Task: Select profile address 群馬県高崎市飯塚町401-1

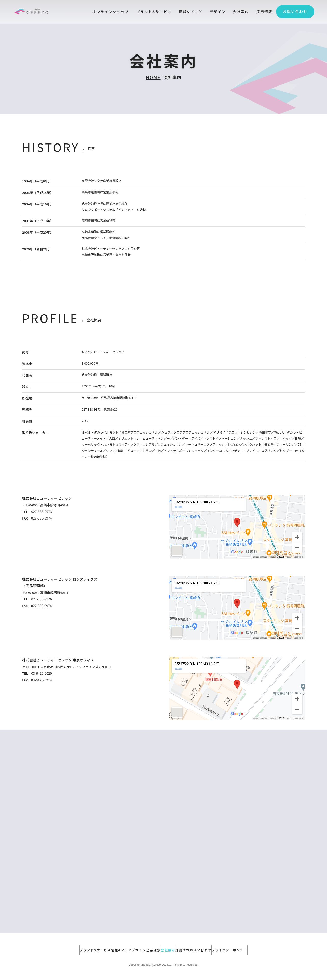Action: tap(118, 398)
